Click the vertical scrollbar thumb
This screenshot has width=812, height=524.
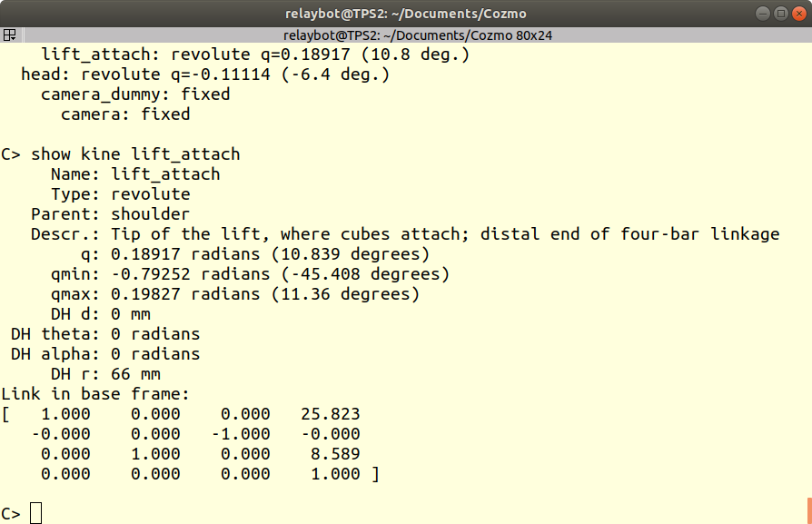point(809,510)
